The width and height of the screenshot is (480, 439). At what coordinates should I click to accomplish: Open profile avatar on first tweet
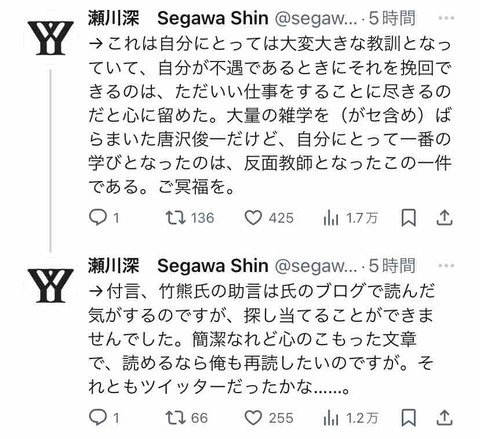pyautogui.click(x=50, y=38)
